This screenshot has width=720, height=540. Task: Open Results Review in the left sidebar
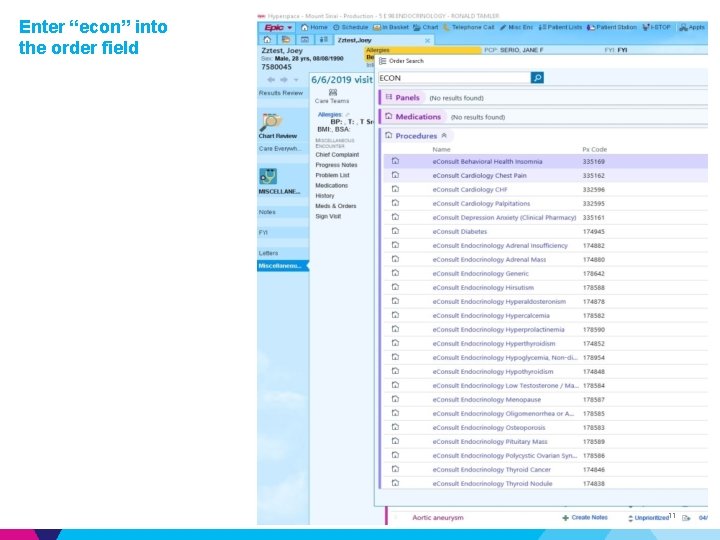(x=281, y=93)
